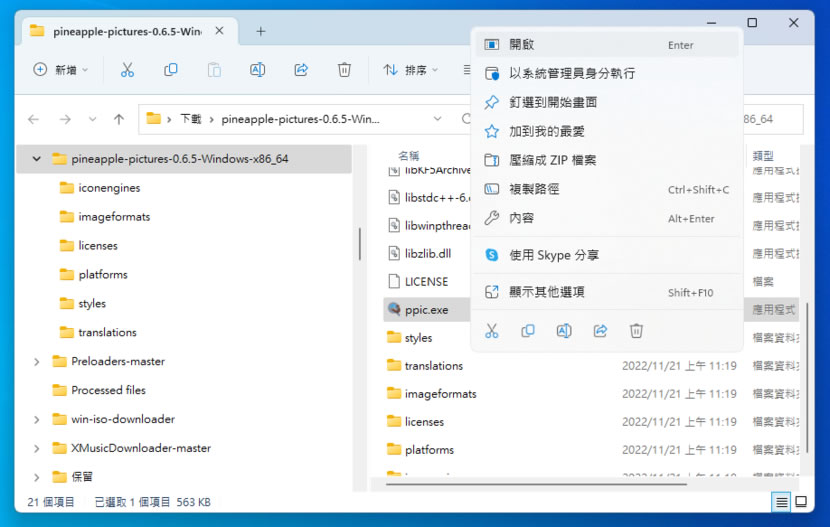Switch to large icons view in the status bar
Screen dimensions: 830x527
pos(801,502)
